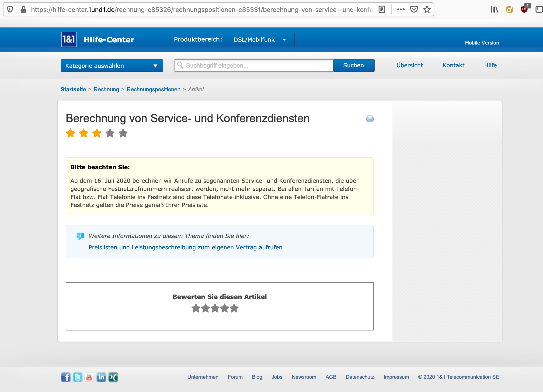Expand the Kategorie auswählen dropdown
This screenshot has width=543, height=392.
112,65
